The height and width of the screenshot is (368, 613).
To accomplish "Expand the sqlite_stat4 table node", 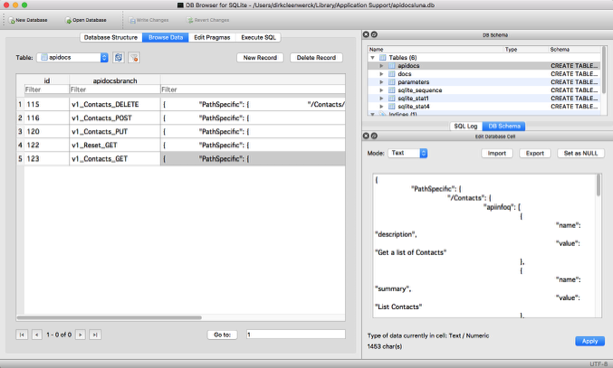I will coord(381,106).
